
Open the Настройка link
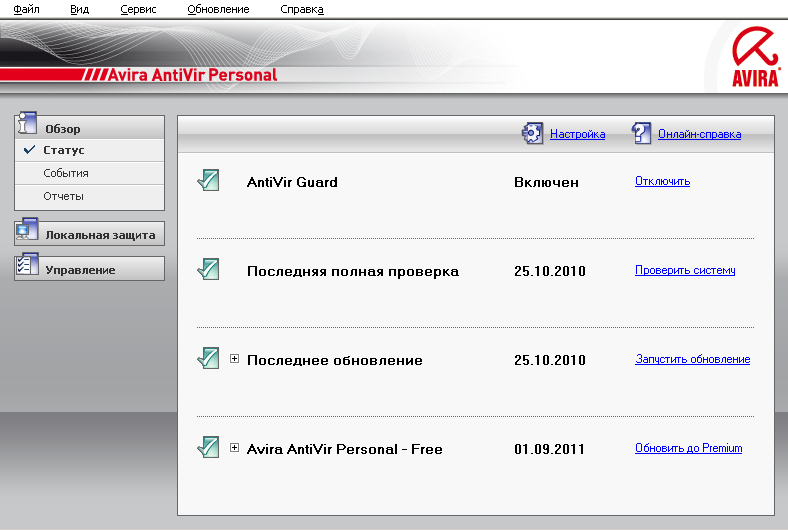coord(577,134)
